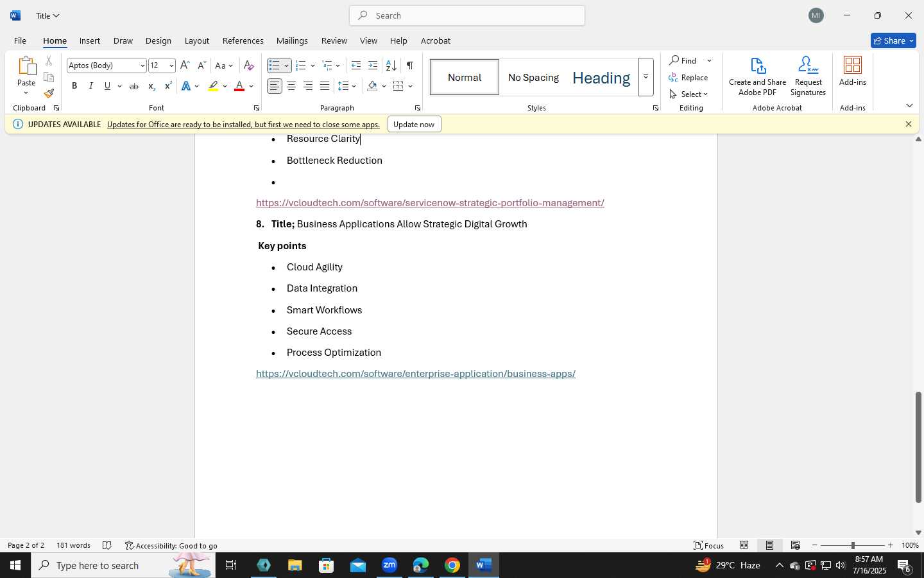Screen dimensions: 924x578
Task: Click the Update now button
Action: pos(414,124)
